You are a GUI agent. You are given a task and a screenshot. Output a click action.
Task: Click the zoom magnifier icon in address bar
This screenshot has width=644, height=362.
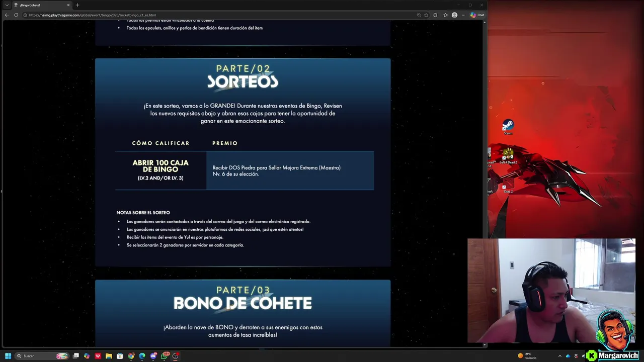click(x=419, y=15)
